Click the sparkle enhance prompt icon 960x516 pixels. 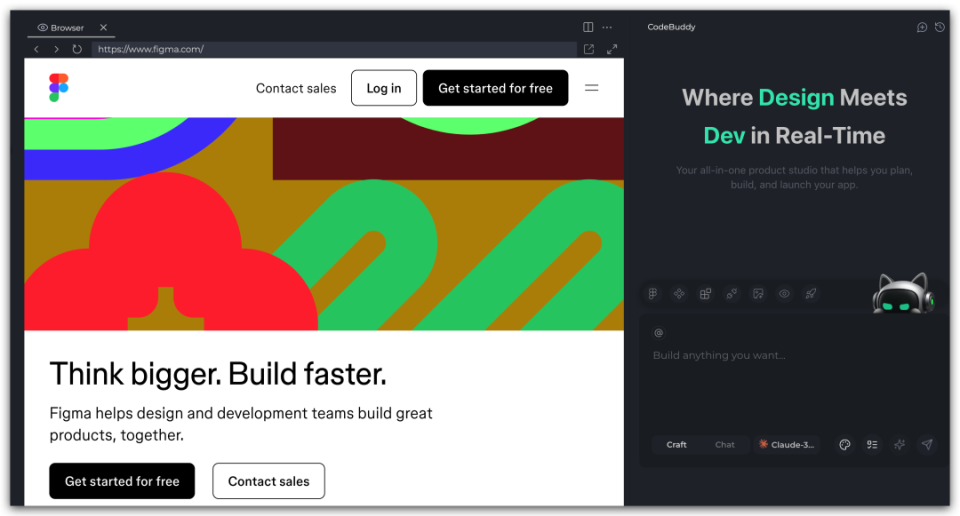pos(899,445)
